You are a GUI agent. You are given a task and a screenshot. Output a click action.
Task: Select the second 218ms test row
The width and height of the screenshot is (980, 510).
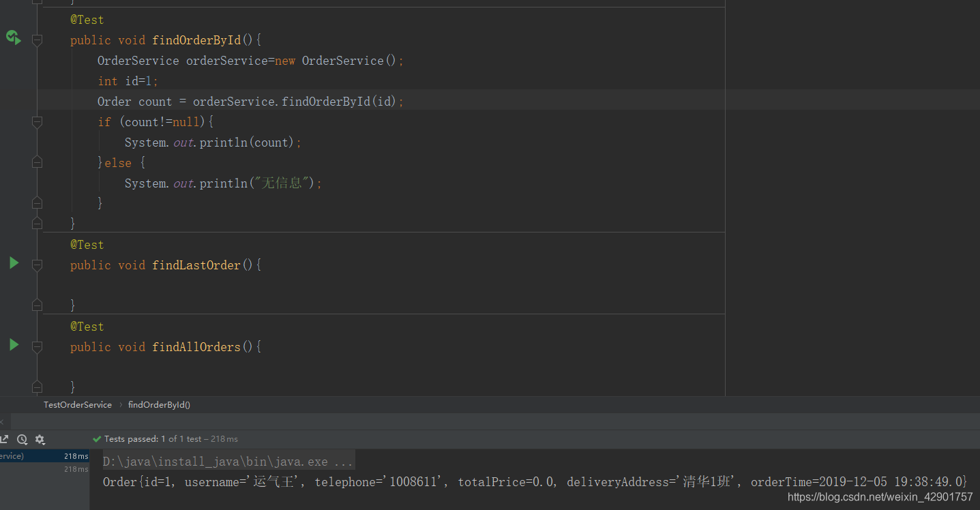(45, 469)
